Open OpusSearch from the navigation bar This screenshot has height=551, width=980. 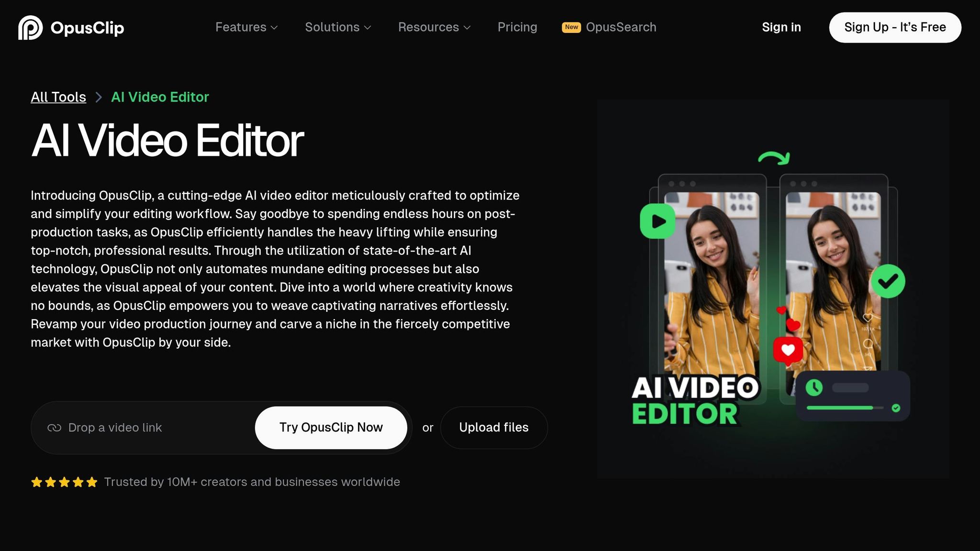coord(621,27)
